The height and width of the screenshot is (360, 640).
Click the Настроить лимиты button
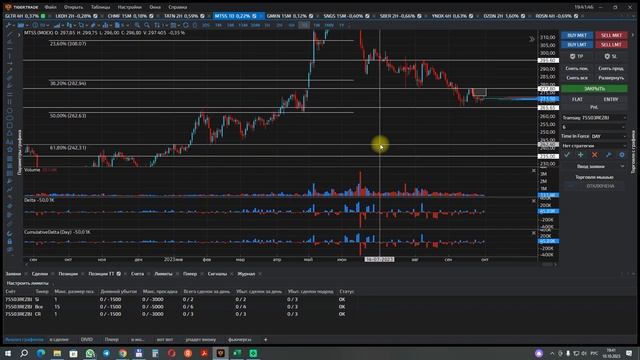coord(28,283)
